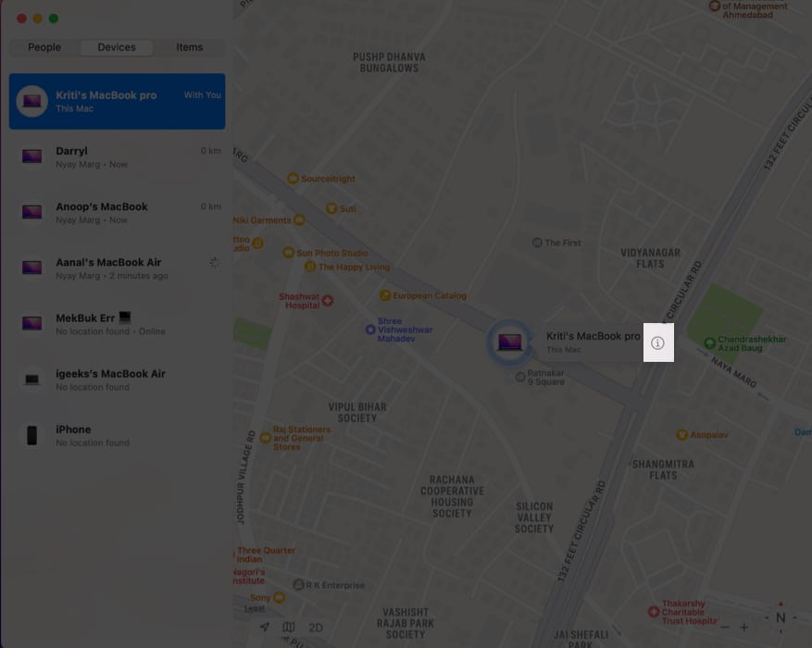
Task: Pick MekBuk Err device entry
Action: click(117, 324)
